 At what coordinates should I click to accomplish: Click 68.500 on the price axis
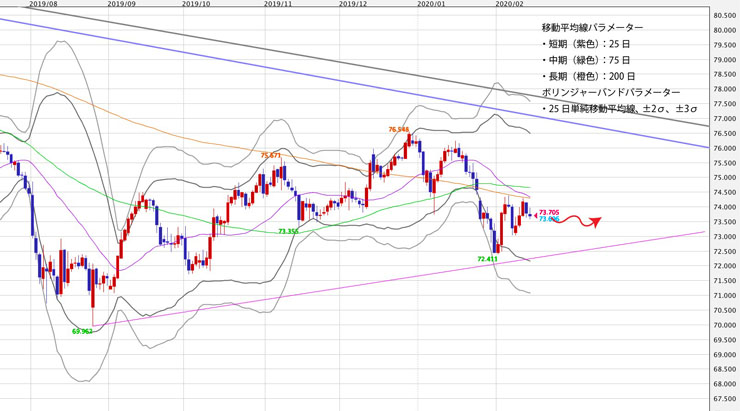[x=725, y=369]
